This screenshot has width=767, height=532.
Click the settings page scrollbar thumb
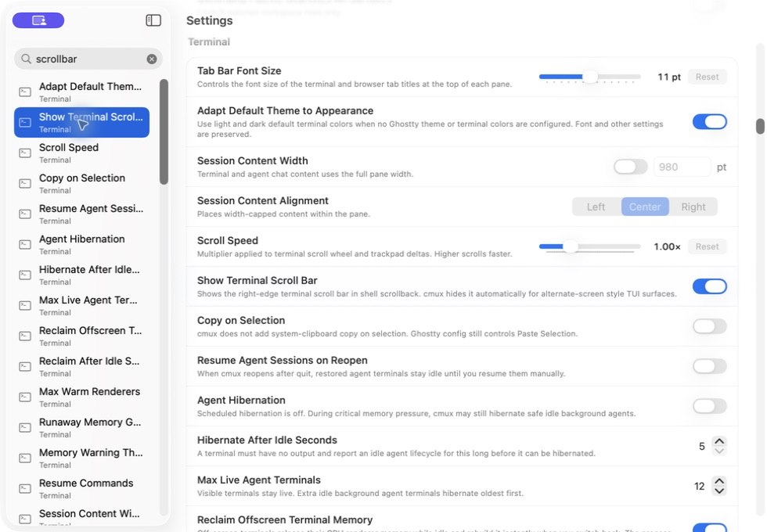[760, 126]
